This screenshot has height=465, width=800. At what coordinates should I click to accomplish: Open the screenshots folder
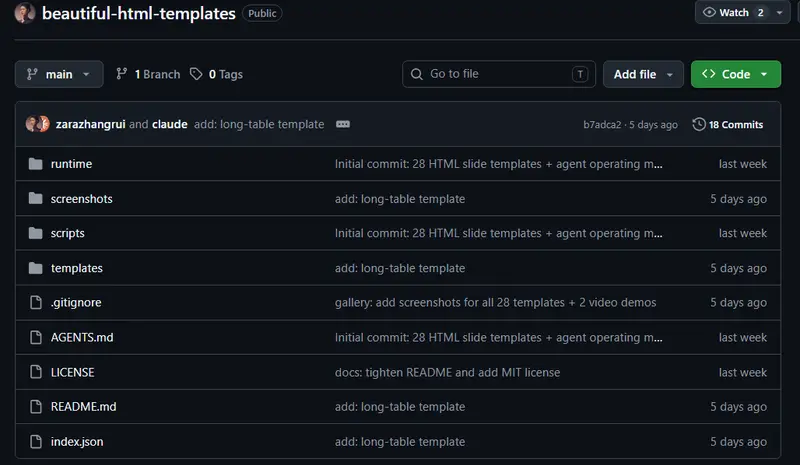[82, 199]
